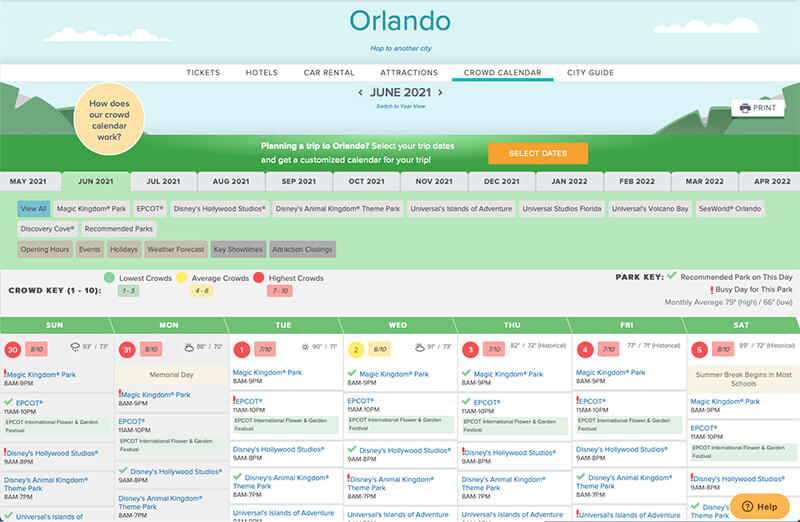Image resolution: width=800 pixels, height=522 pixels.
Task: Click the green Lowest Crowds legend dot
Action: pos(109,278)
